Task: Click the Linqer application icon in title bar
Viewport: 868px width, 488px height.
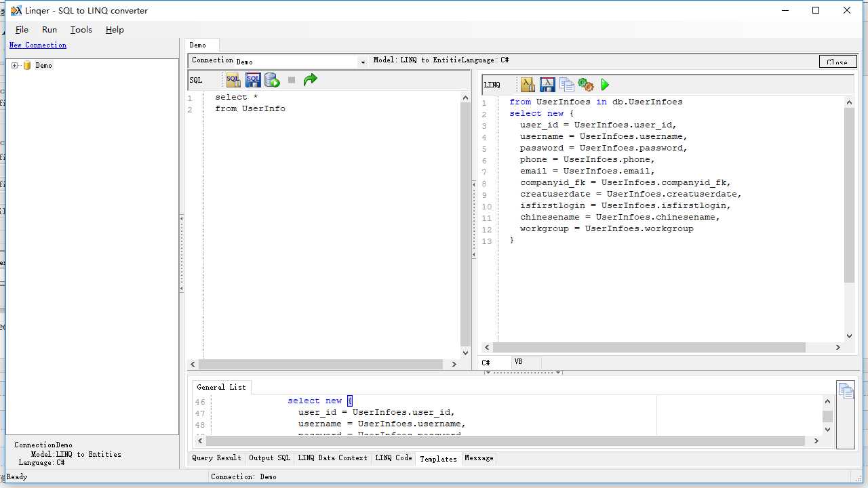Action: [16, 10]
